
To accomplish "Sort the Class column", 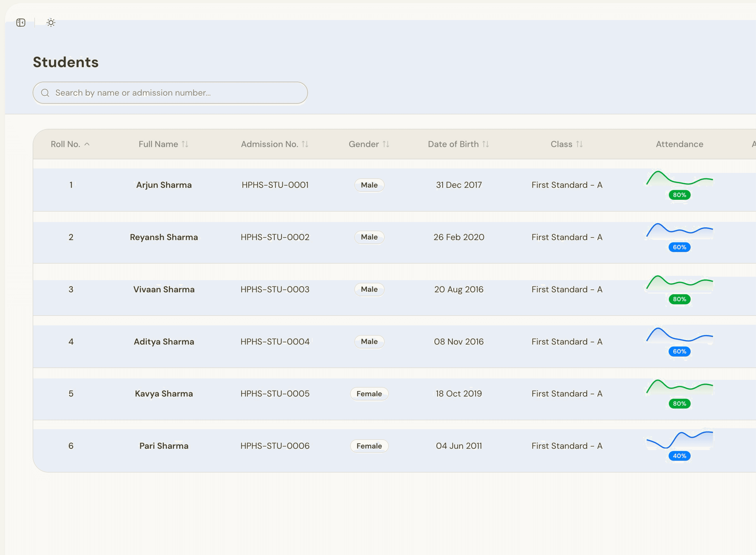I will tap(579, 144).
